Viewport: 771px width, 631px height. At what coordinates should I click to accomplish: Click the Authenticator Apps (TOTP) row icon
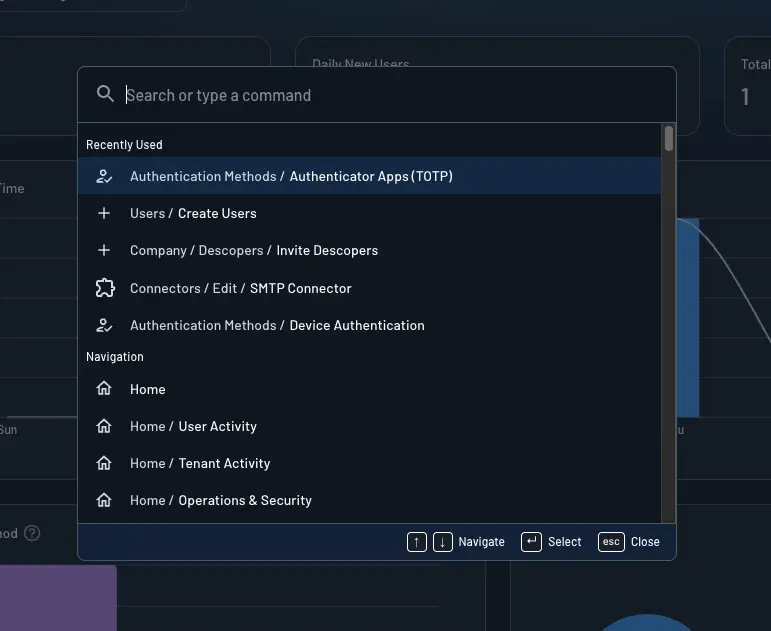click(104, 176)
